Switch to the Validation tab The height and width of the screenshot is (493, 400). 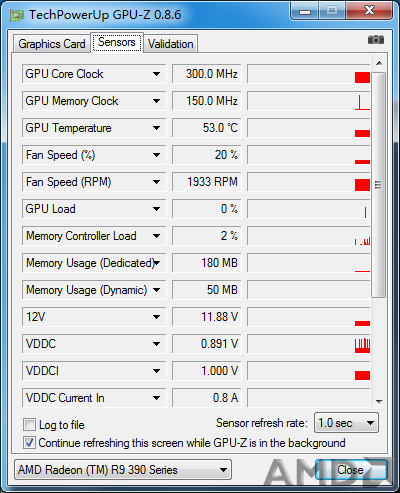coord(171,44)
